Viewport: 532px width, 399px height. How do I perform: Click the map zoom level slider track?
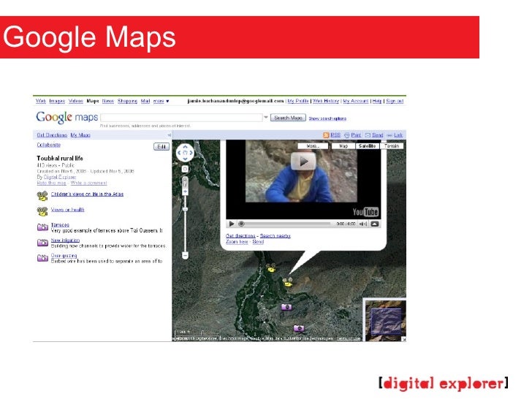pyautogui.click(x=185, y=224)
